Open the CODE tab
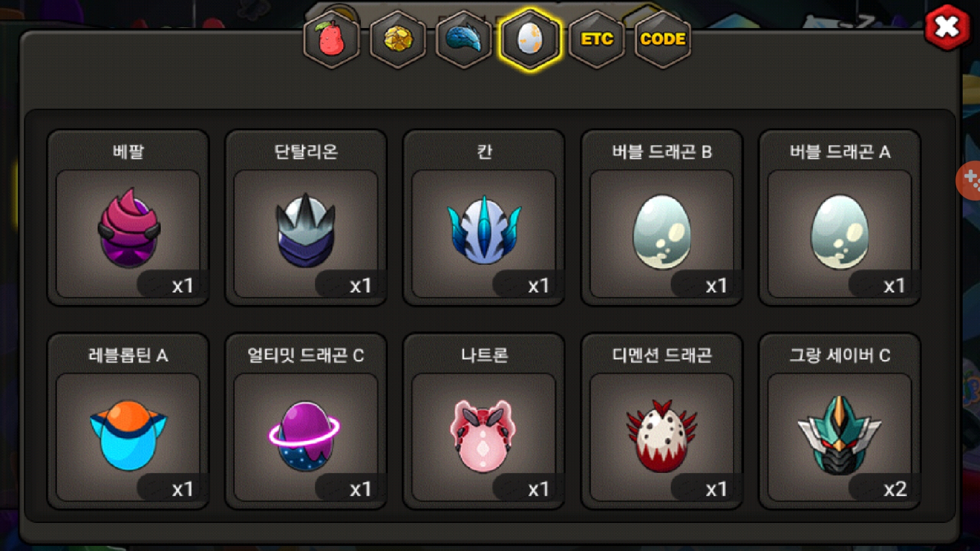Screen dimensions: 980x551 [x=663, y=39]
